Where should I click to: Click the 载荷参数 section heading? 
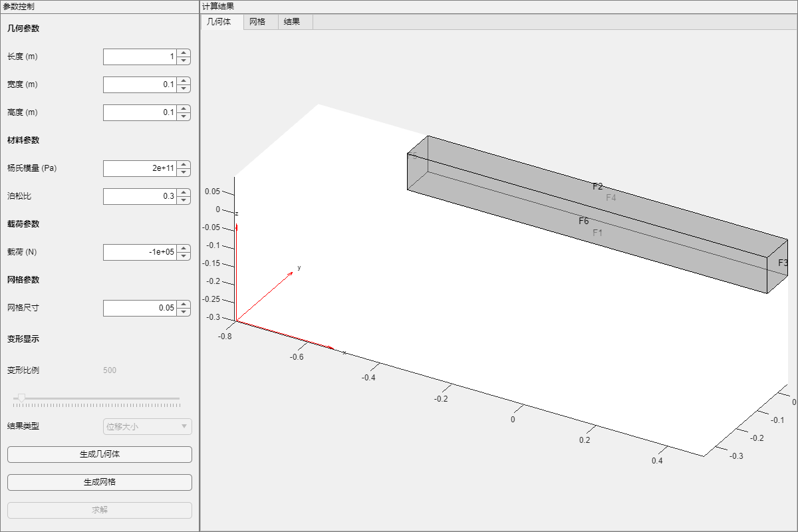pyautogui.click(x=23, y=224)
